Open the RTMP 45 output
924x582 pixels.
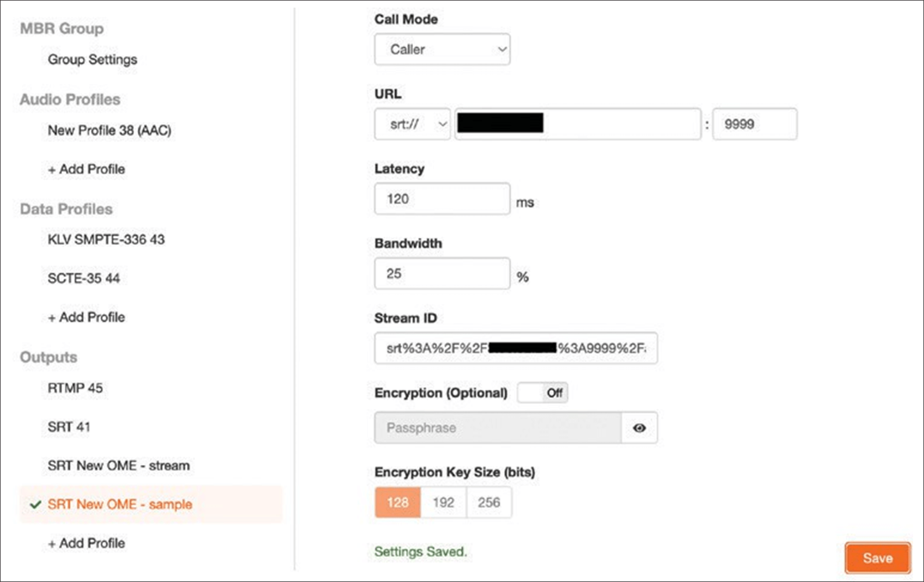click(x=75, y=388)
